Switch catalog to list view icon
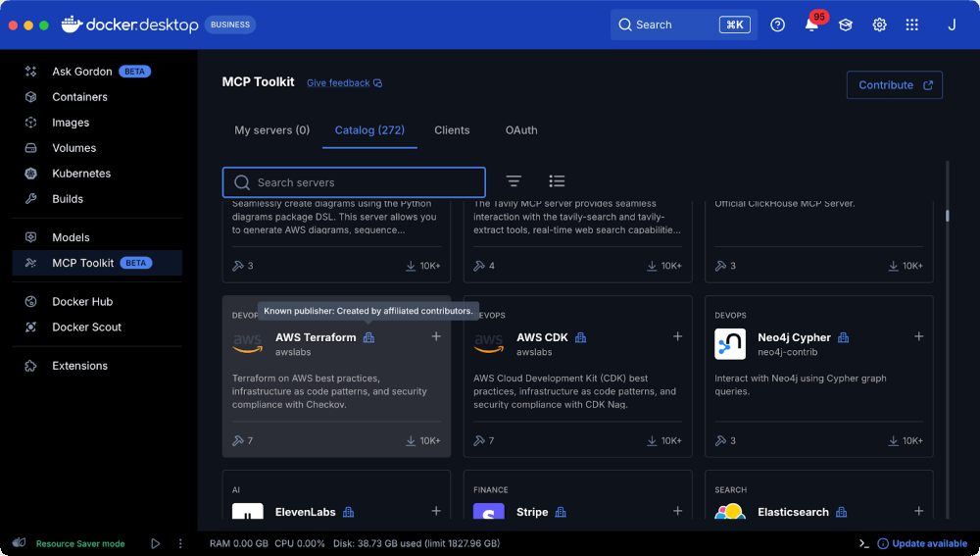The height and width of the screenshot is (556, 980). point(557,181)
